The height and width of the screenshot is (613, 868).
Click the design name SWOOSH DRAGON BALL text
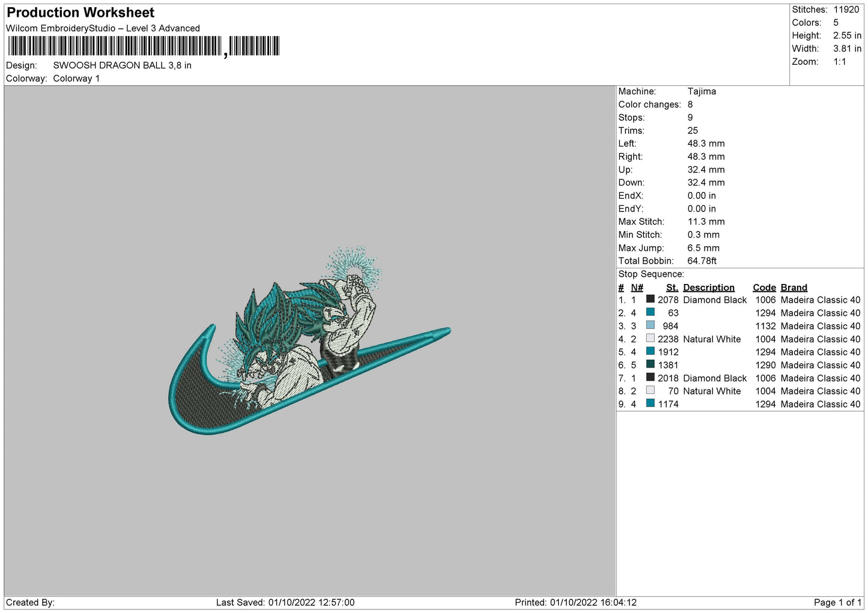coord(122,65)
